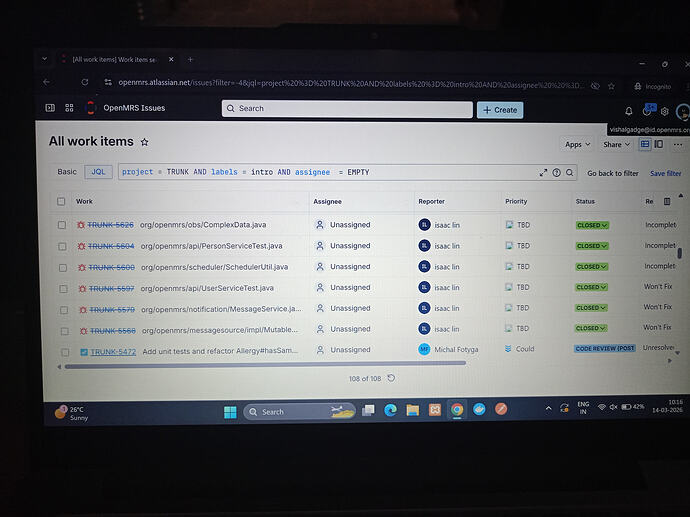Open a new browser tab
This screenshot has width=690, height=517.
tap(191, 59)
